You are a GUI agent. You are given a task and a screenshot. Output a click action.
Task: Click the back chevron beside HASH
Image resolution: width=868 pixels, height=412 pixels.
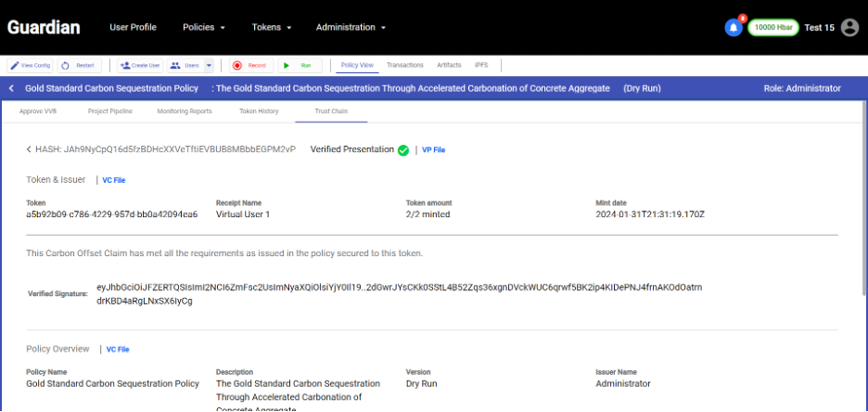point(29,149)
